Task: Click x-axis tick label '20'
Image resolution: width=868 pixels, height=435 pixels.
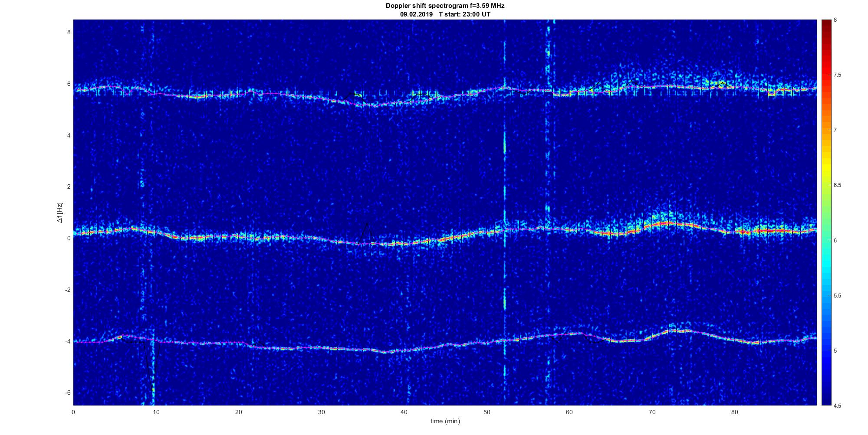Action: [x=239, y=412]
